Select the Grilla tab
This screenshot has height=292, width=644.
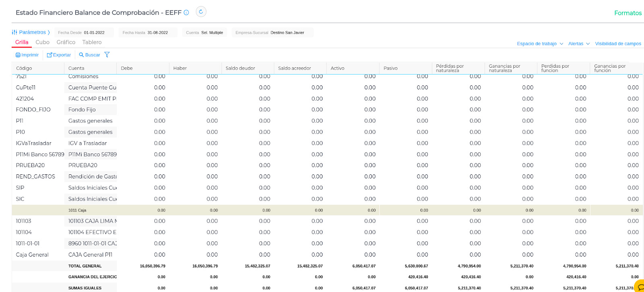click(22, 42)
